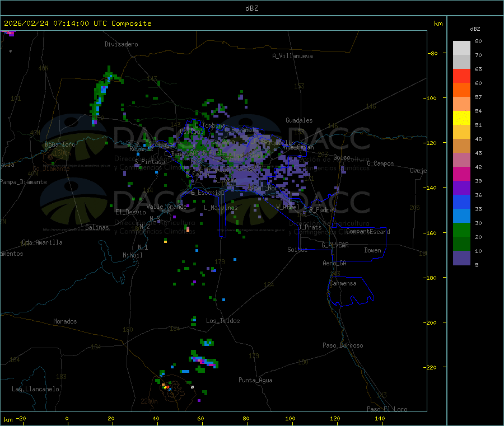Click the 'E_Escorial' place label
Screen dimensions: 504x426
[x=208, y=193]
